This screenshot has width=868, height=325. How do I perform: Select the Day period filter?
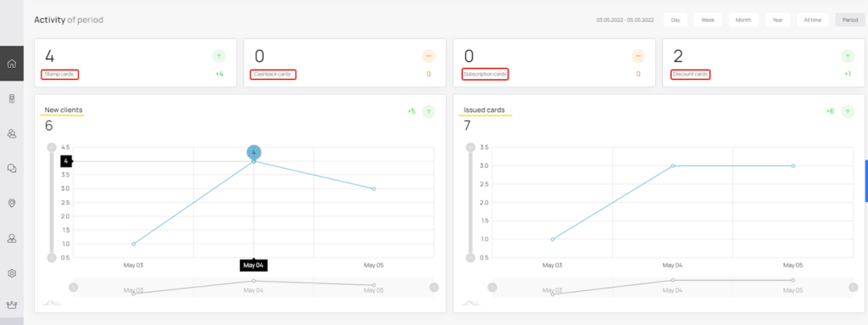(676, 20)
